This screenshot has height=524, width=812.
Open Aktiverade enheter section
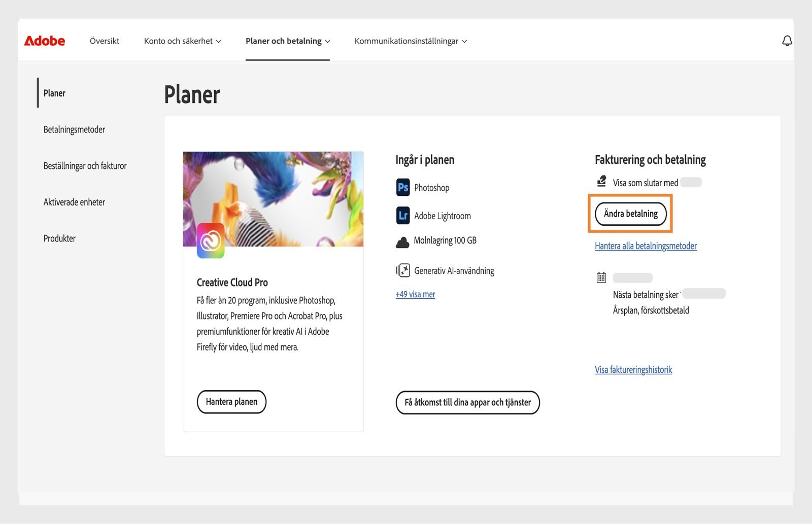click(x=74, y=202)
